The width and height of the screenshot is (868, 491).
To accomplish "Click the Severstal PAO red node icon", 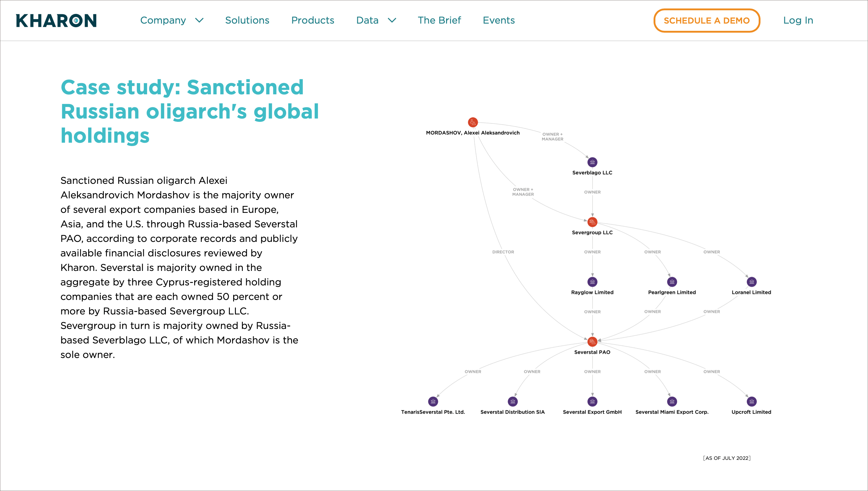I will click(592, 342).
